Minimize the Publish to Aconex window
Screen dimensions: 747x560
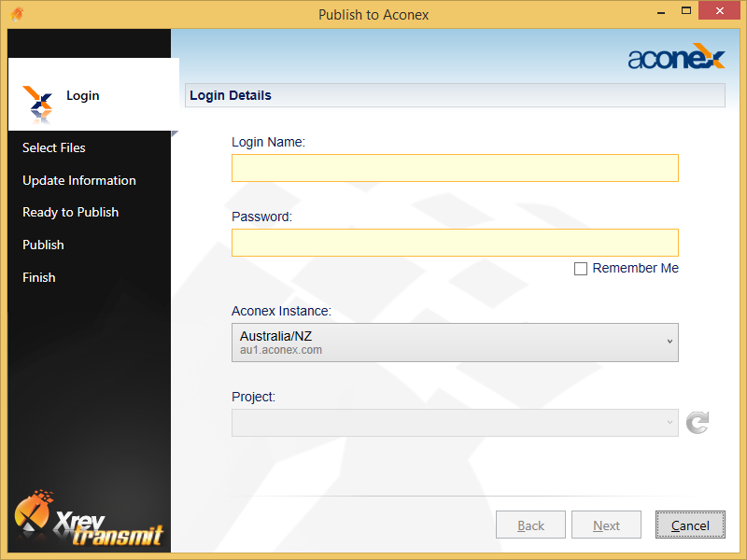pyautogui.click(x=661, y=11)
